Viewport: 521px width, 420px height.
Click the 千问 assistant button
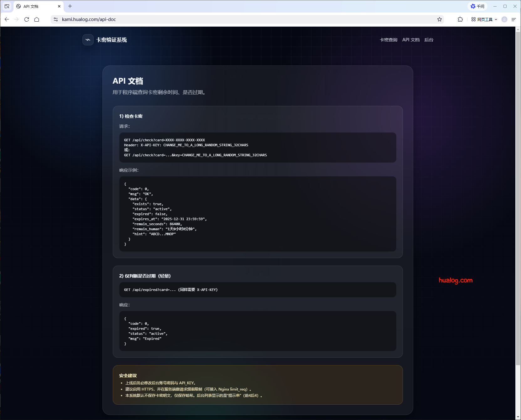[x=477, y=6]
